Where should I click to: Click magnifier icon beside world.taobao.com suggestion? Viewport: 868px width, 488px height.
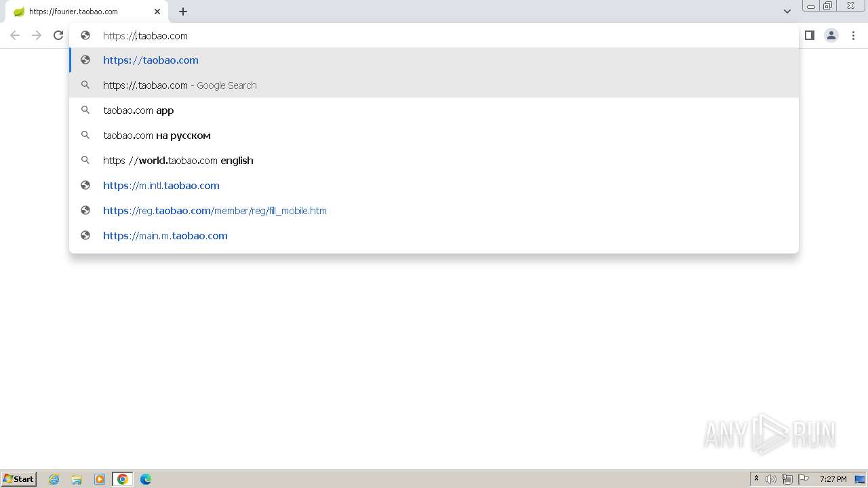[x=85, y=160]
